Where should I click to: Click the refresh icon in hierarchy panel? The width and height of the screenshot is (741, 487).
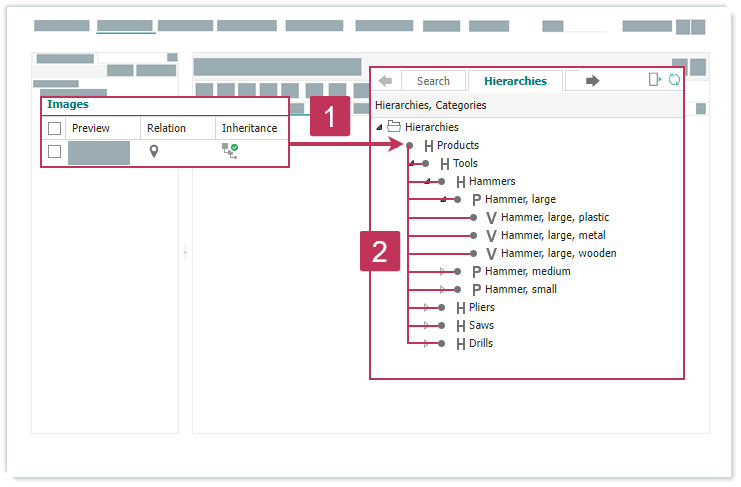674,80
